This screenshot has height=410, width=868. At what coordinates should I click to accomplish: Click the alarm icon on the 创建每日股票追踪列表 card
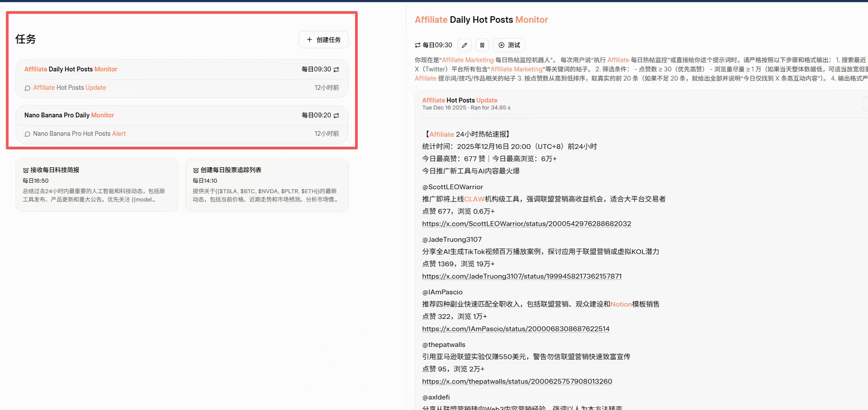196,170
